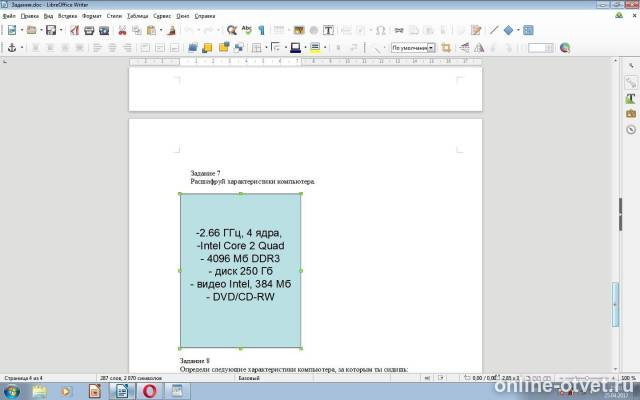Toggle formatting marks pilcrow icon
The height and width of the screenshot is (400, 640).
[x=261, y=30]
